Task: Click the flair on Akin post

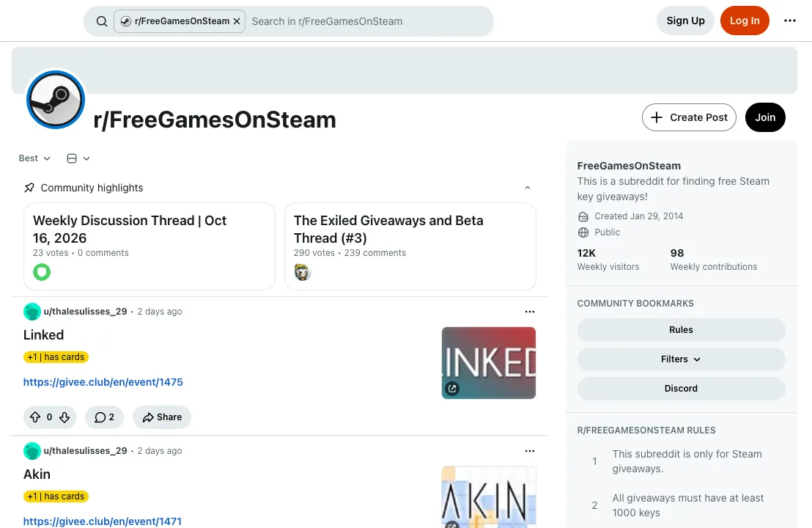Action: click(x=56, y=496)
